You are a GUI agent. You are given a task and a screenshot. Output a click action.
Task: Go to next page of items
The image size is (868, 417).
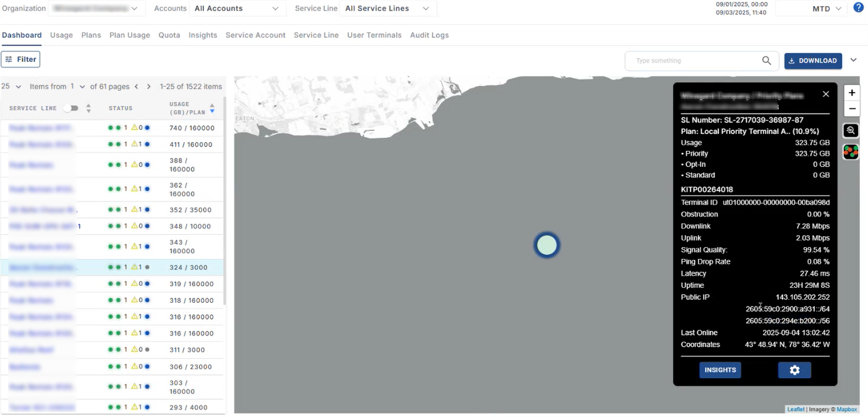tap(149, 86)
